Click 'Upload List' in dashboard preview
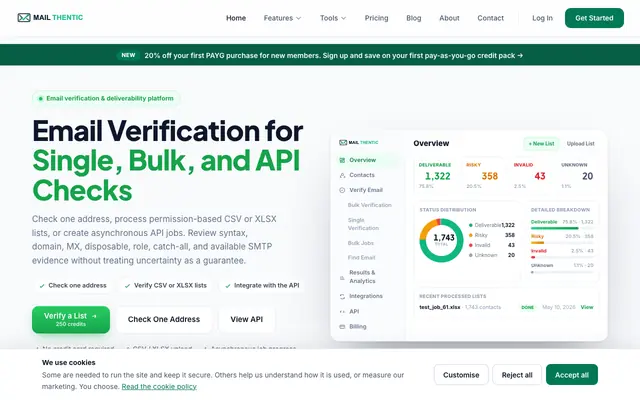This screenshot has height=400, width=640. tap(580, 144)
